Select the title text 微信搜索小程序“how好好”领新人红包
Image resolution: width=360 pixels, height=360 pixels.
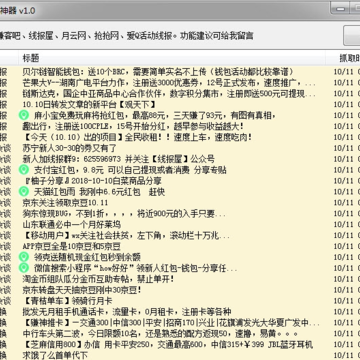[x=136, y=268]
